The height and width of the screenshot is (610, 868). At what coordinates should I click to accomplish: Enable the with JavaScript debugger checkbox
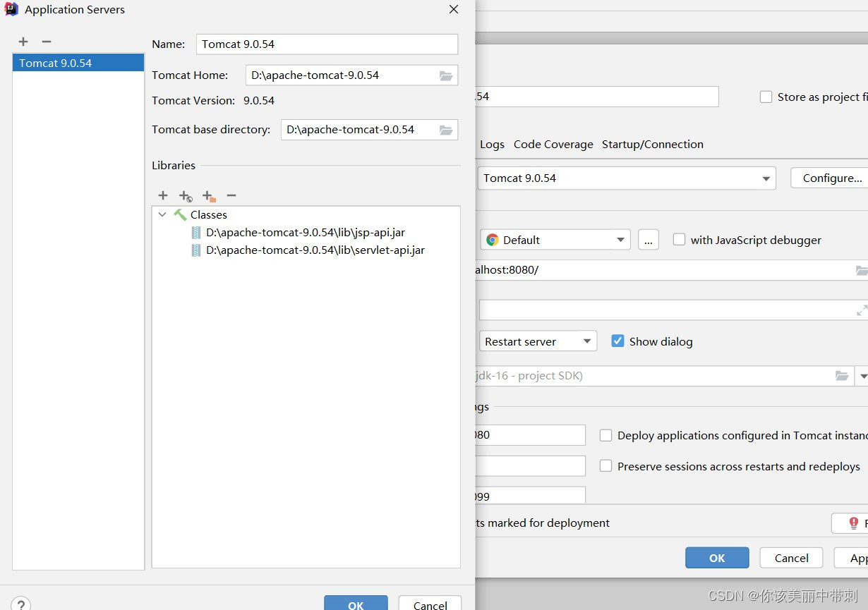[679, 240]
